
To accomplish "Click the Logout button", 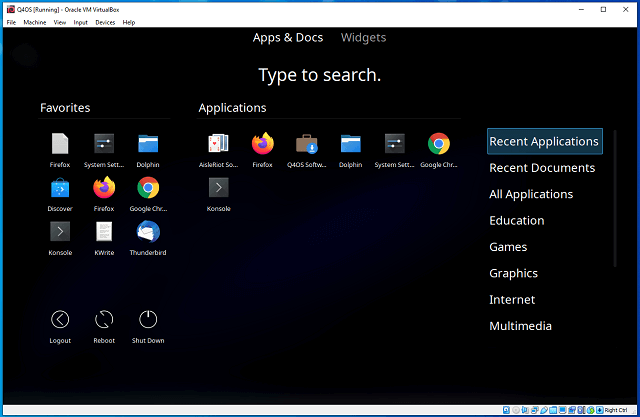I will tap(60, 320).
